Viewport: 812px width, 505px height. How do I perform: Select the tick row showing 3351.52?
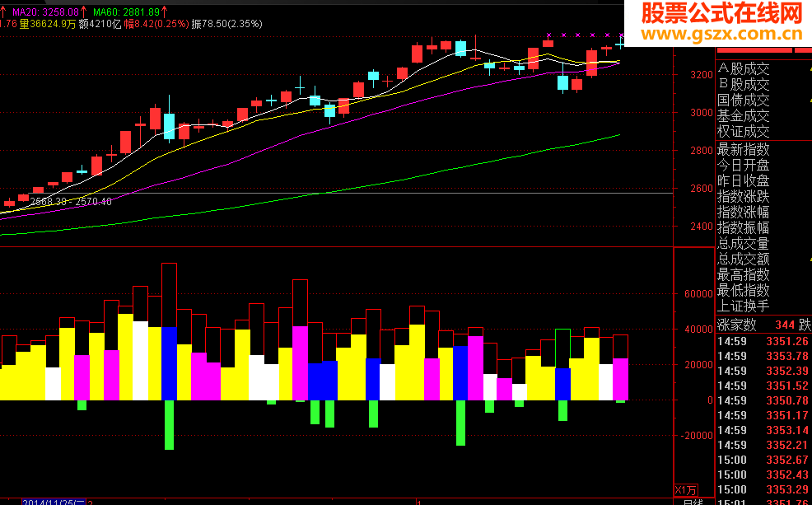(x=764, y=386)
